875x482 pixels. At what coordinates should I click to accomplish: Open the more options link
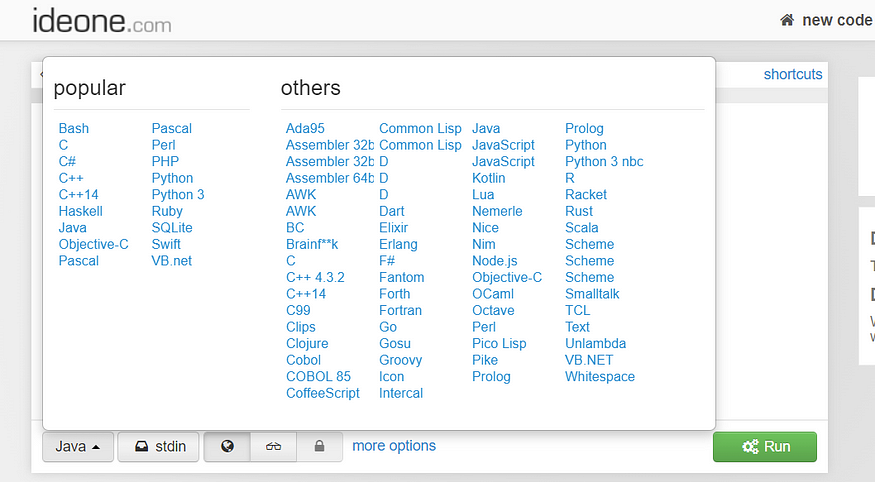394,446
